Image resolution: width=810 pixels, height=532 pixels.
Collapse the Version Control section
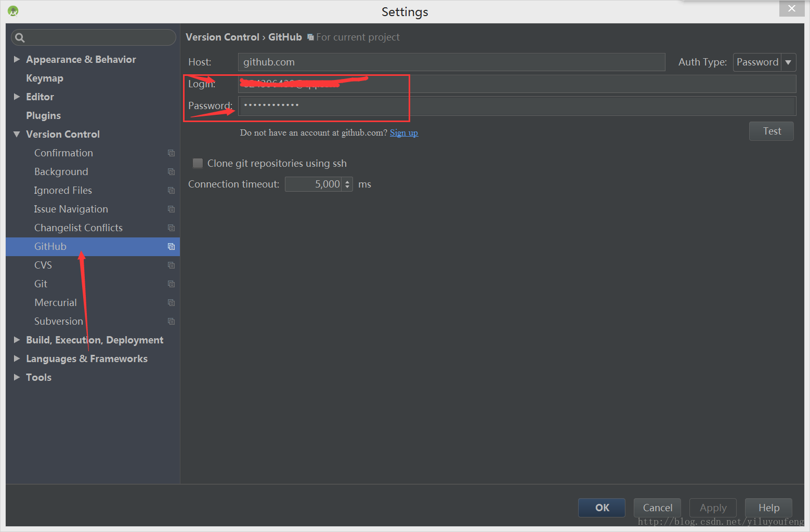point(17,134)
